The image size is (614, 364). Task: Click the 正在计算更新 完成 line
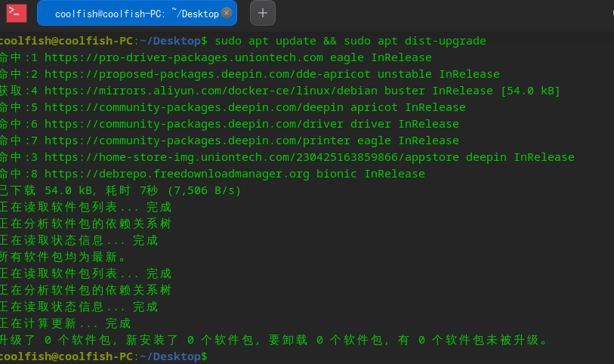click(x=66, y=324)
